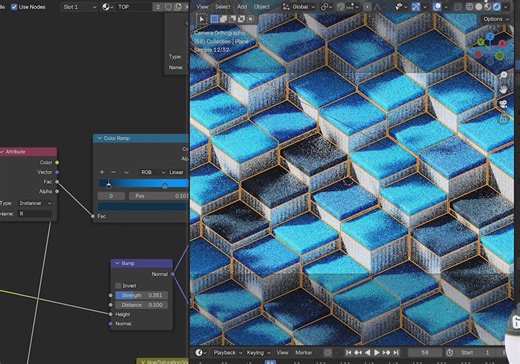
Task: Edit the color stop index 0 field
Action: pyautogui.click(x=111, y=196)
